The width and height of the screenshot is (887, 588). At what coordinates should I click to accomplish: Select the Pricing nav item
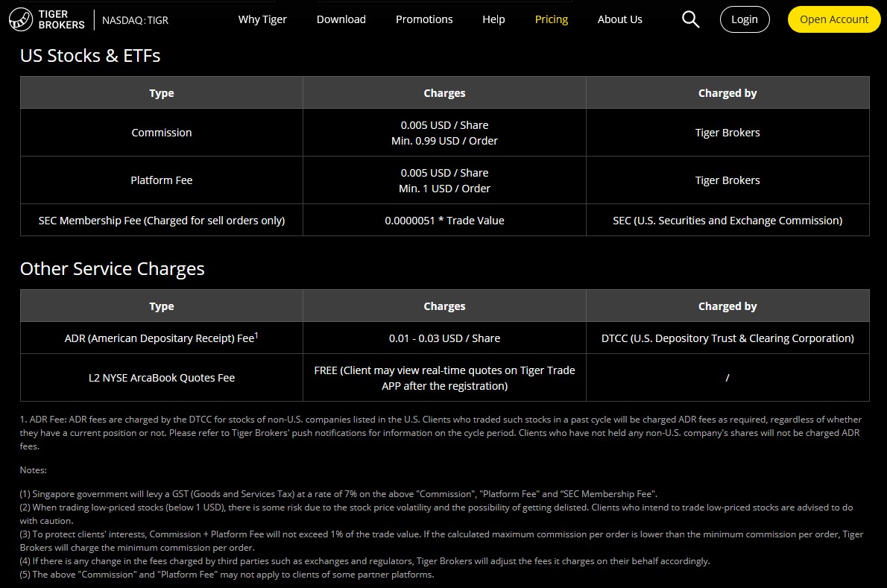(x=552, y=19)
